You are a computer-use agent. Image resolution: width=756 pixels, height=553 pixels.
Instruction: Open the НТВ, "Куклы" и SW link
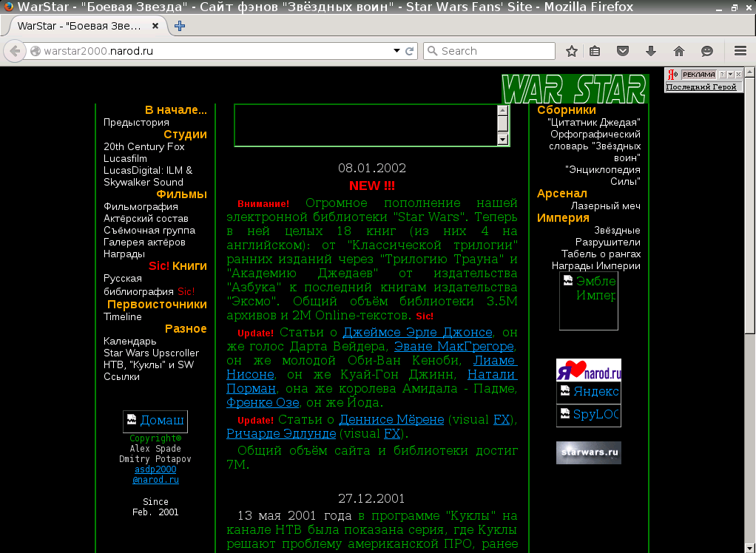149,364
